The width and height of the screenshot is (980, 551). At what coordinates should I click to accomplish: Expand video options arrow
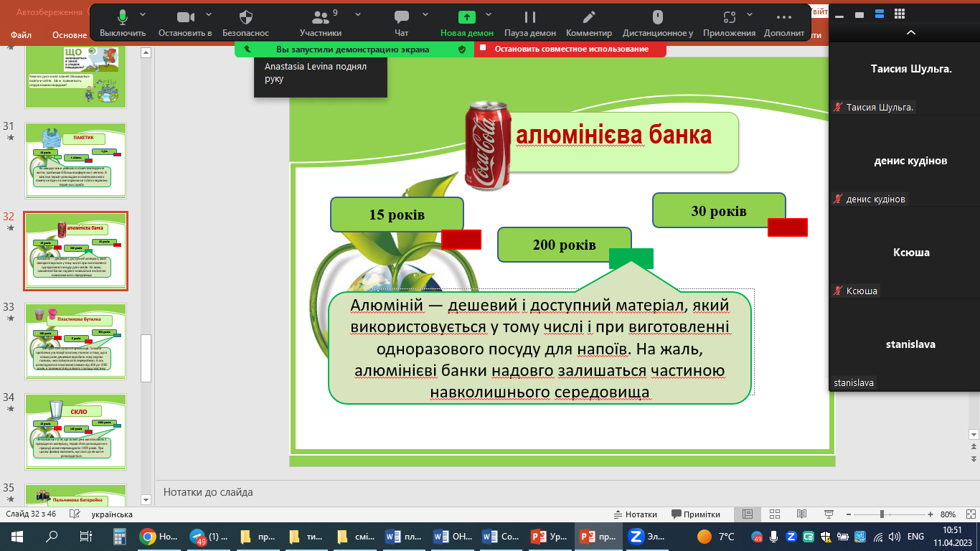coord(208,14)
